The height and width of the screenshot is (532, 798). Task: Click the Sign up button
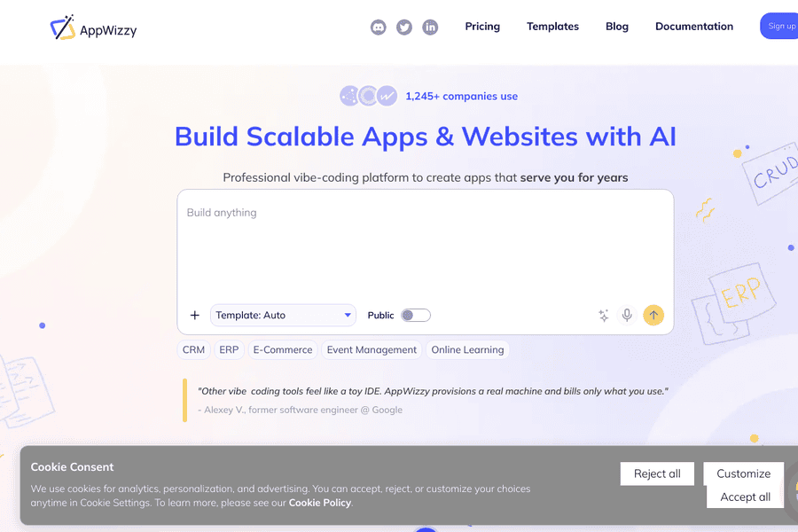click(779, 27)
